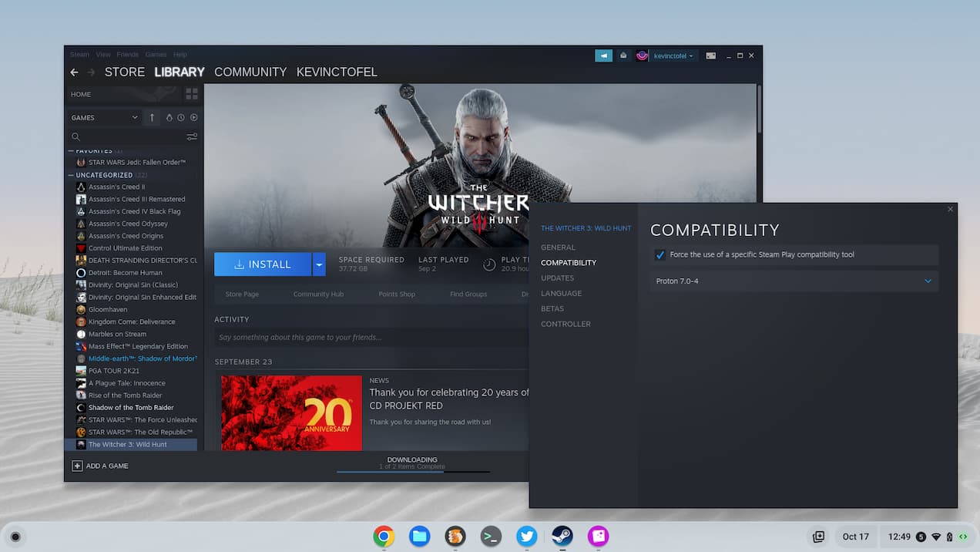The image size is (980, 552).
Task: Collapse the UNCATEGORIZED section
Action: [71, 175]
